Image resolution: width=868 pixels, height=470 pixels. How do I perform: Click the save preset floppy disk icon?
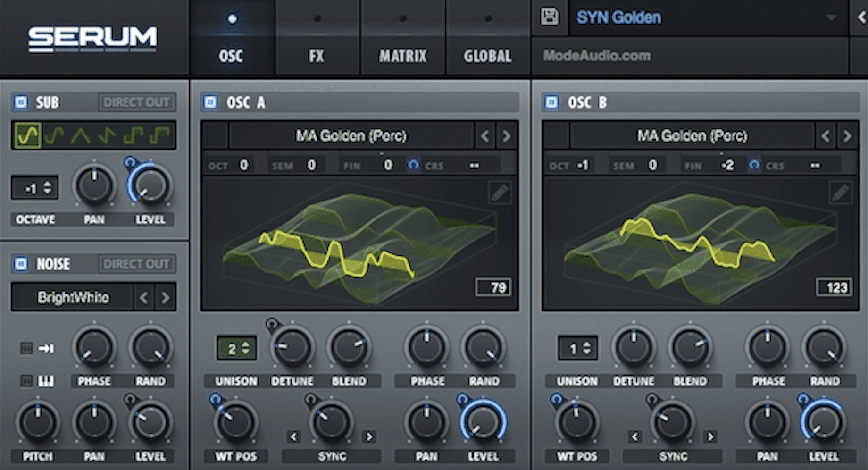[x=549, y=17]
